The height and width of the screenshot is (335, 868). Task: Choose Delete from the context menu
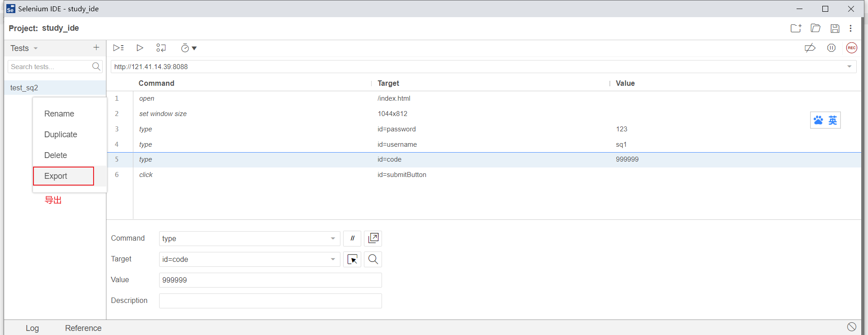[56, 155]
